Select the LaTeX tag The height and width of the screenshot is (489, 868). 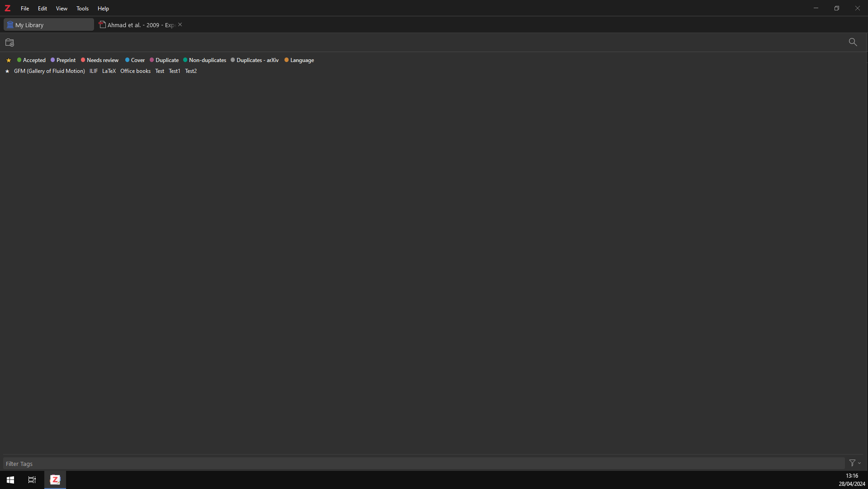pos(109,71)
